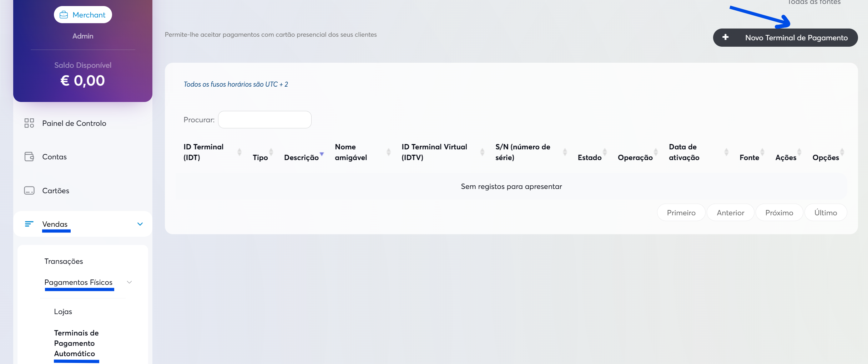Click the Contas wallet icon
The width and height of the screenshot is (868, 364).
coord(29,157)
